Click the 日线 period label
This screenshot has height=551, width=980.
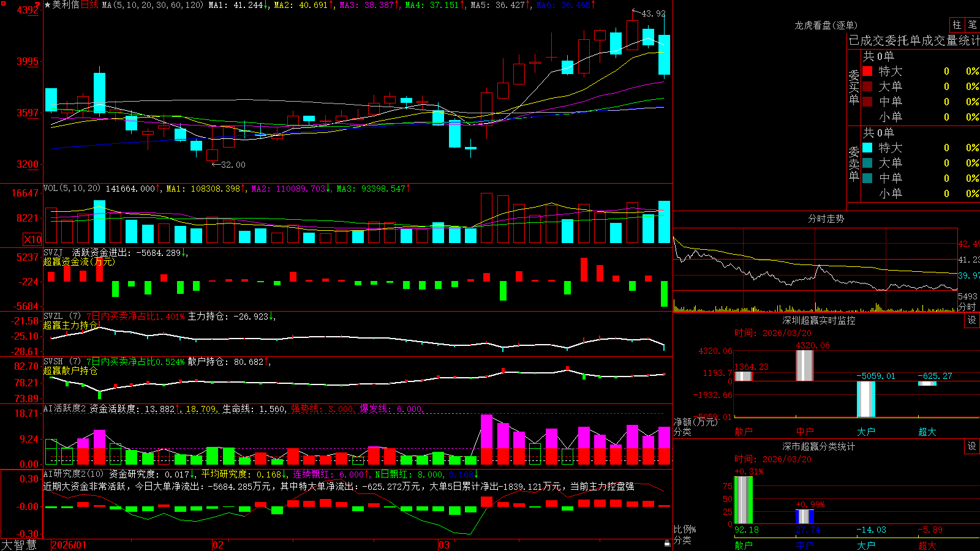(89, 5)
